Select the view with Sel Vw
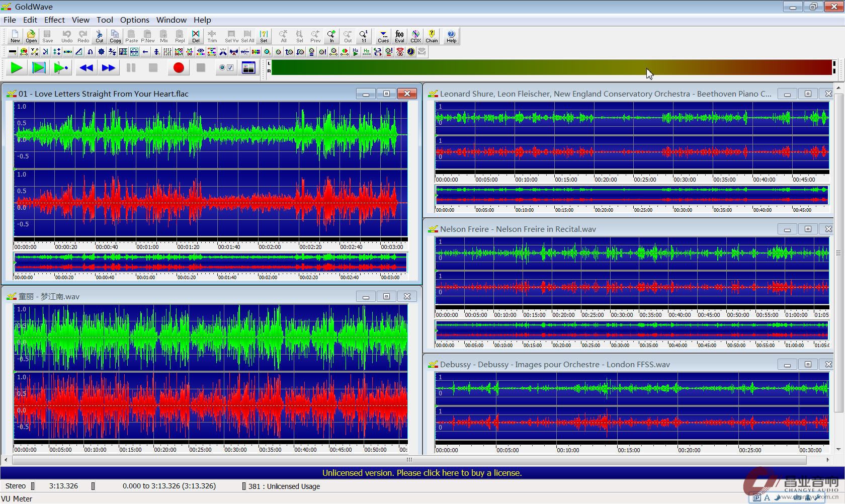845x504 pixels. click(x=231, y=36)
